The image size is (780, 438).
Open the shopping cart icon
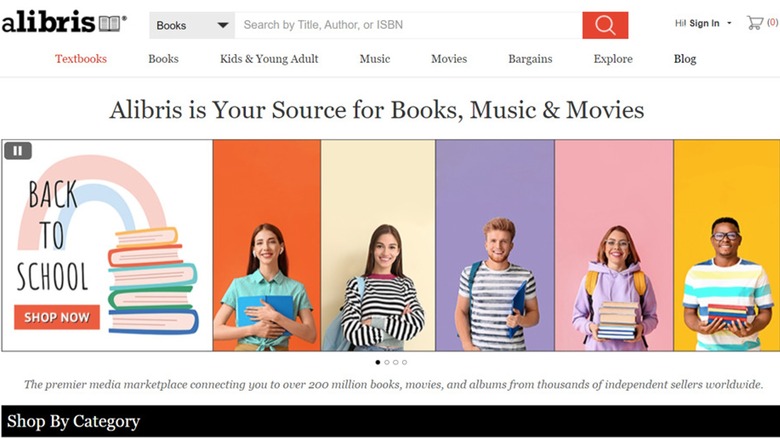pos(756,23)
